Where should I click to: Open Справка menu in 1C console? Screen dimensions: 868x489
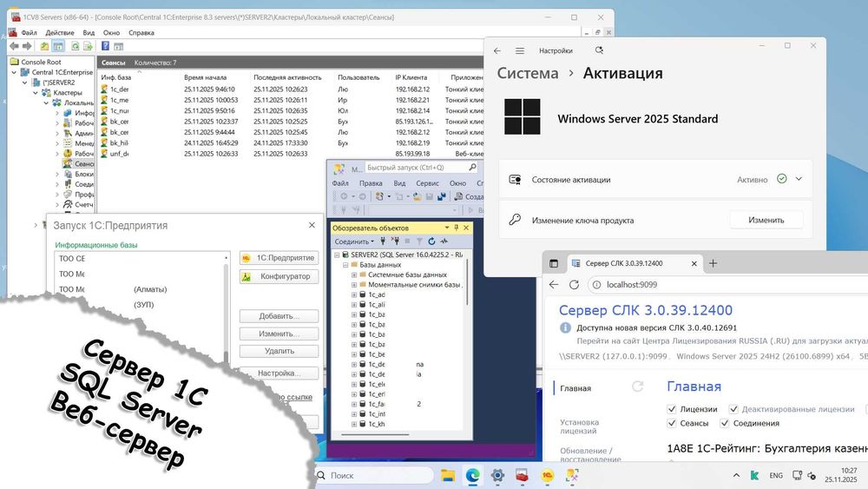(x=141, y=33)
